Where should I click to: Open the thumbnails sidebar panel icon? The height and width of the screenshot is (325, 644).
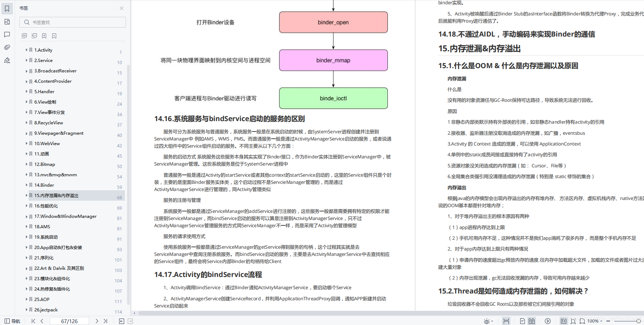tap(7, 22)
